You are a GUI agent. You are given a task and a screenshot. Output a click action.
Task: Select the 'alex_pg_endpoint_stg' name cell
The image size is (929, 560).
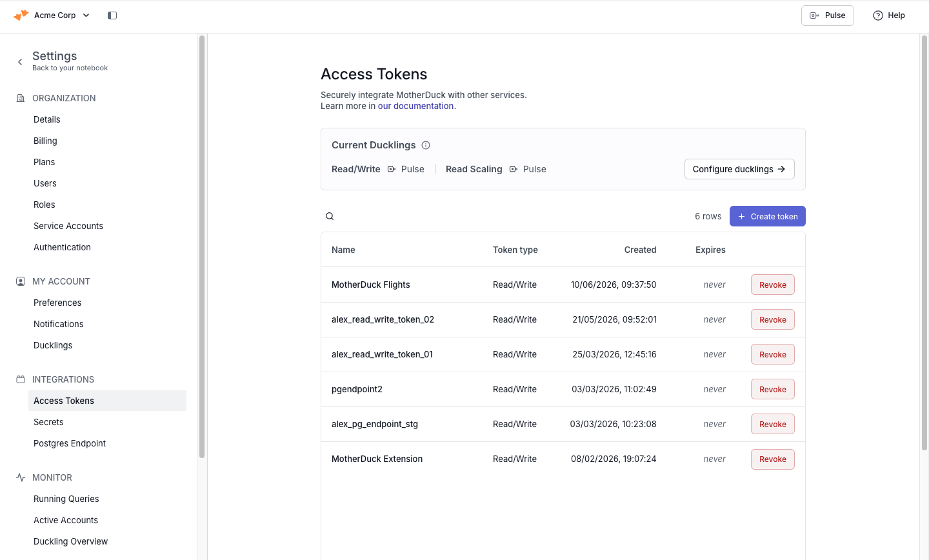[375, 424]
